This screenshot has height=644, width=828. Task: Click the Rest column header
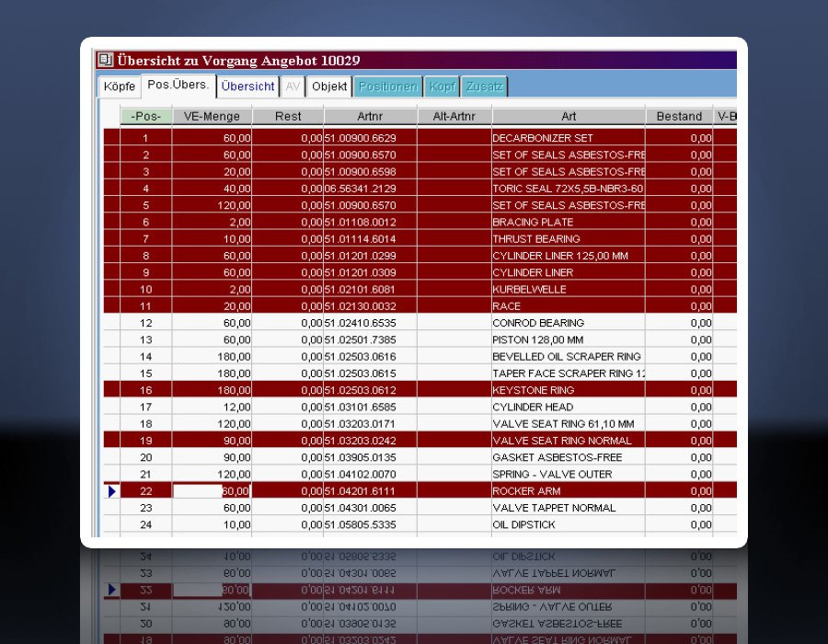[288, 116]
